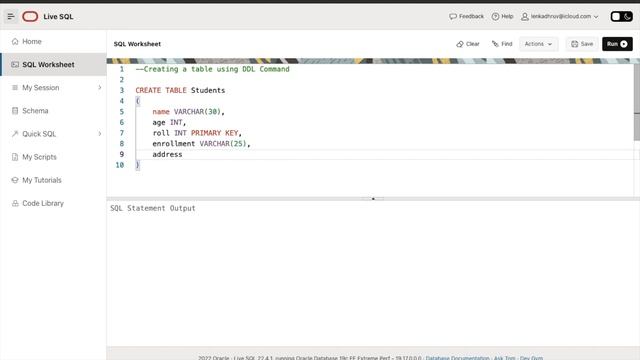
Task: Click roll INT PRIMARY KEY line
Action: [x=197, y=133]
